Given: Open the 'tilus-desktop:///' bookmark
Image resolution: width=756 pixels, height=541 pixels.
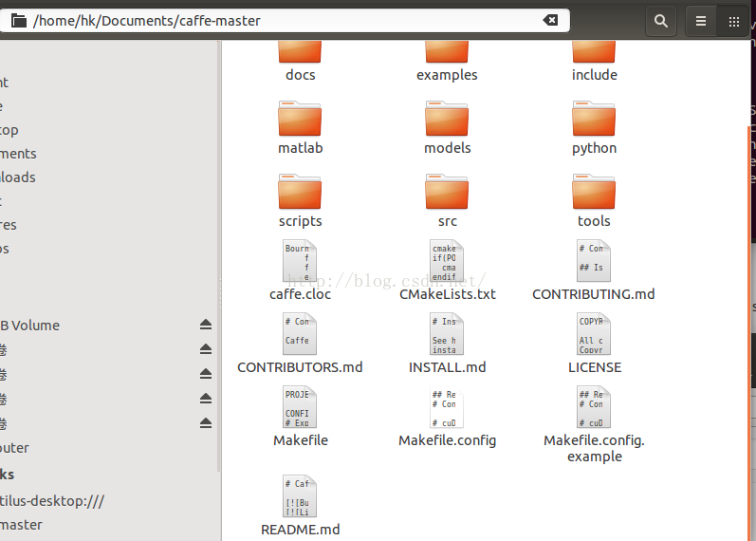Looking at the screenshot, I should [52, 501].
